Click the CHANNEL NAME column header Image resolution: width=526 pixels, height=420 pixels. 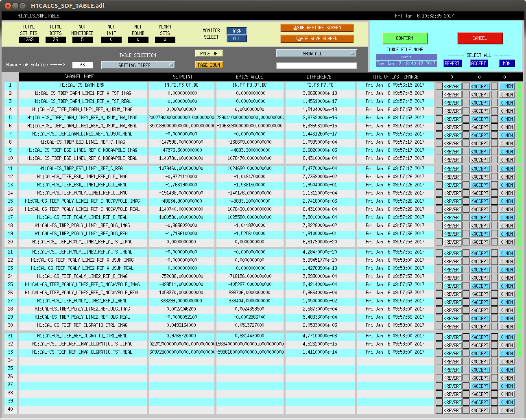click(x=79, y=77)
